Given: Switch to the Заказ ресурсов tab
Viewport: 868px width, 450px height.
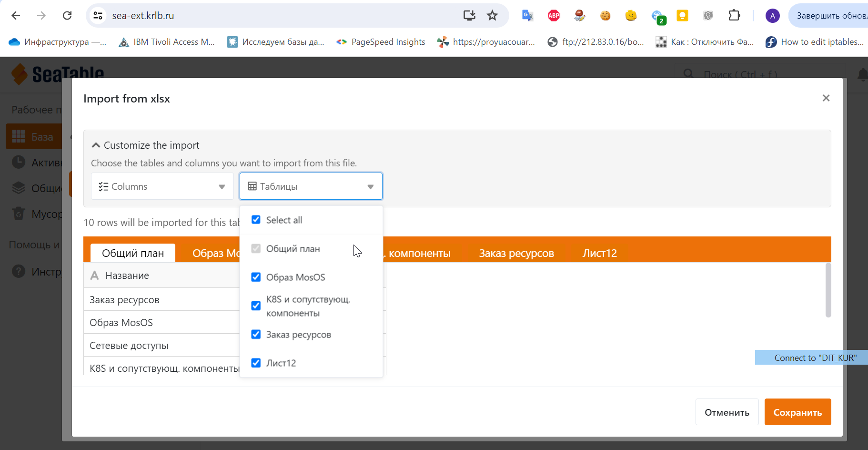Looking at the screenshot, I should coord(516,253).
